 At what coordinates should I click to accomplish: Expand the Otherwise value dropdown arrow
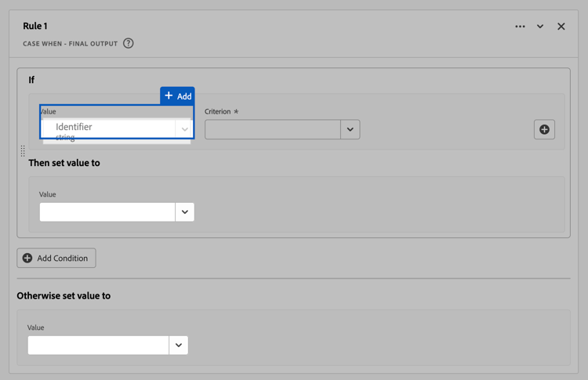(x=179, y=346)
